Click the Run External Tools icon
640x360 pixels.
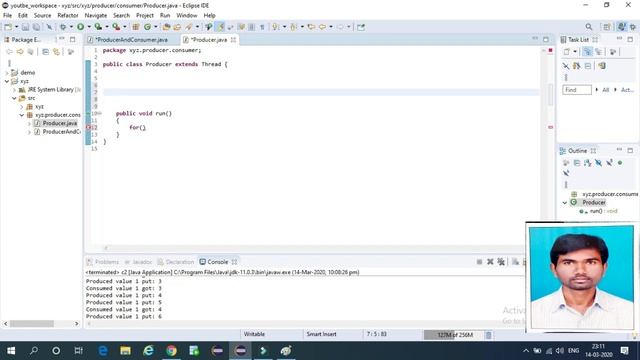[116, 27]
